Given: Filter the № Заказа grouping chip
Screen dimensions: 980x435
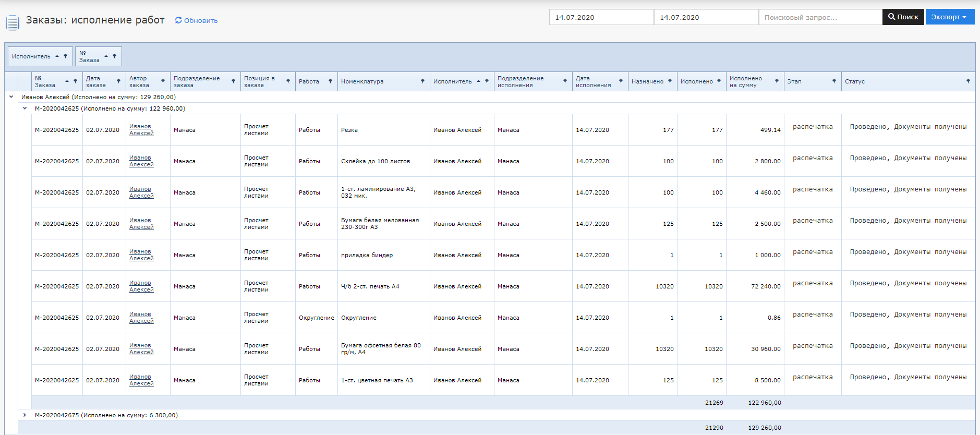Looking at the screenshot, I should pyautogui.click(x=115, y=56).
